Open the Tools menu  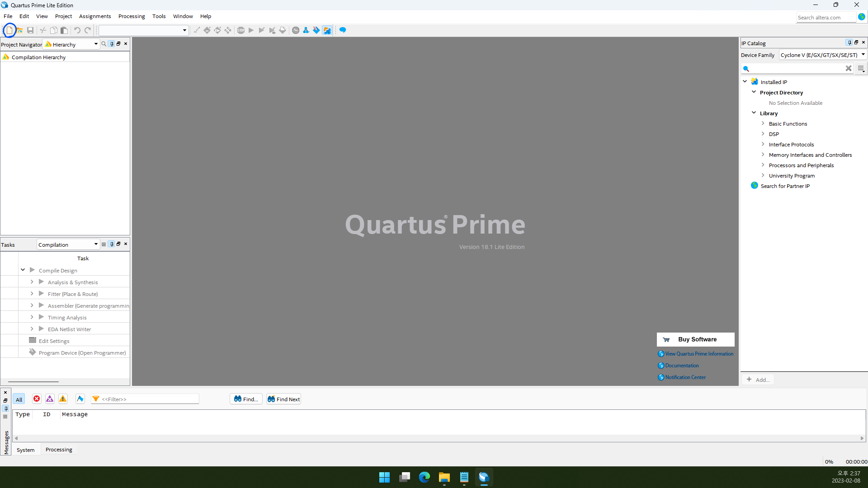pos(159,16)
